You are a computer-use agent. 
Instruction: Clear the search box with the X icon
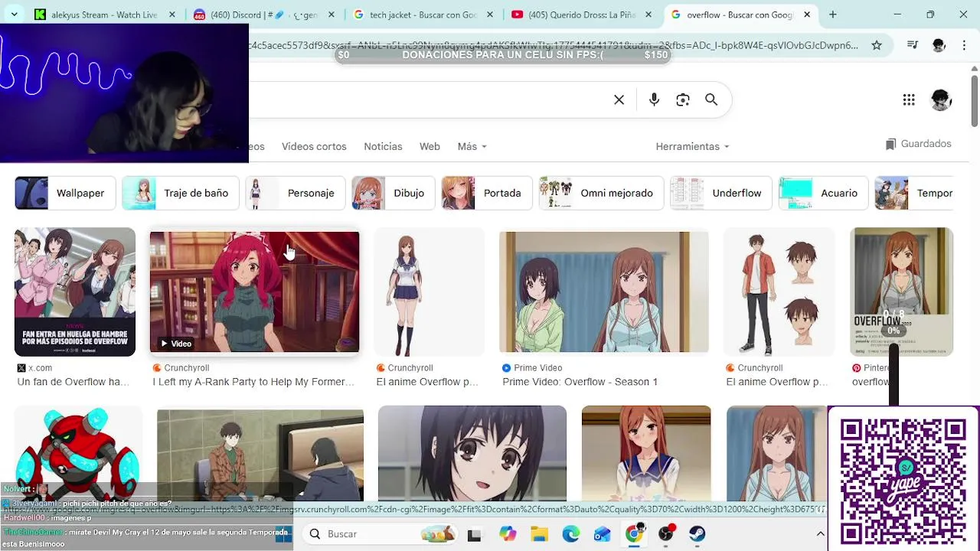tap(619, 99)
